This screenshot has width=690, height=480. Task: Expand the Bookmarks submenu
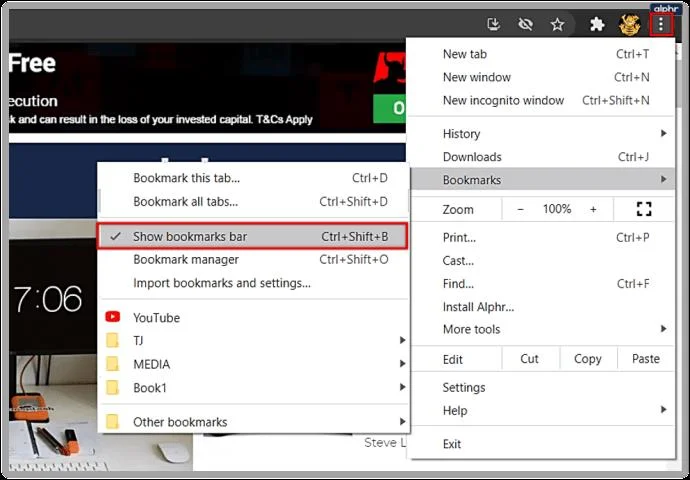point(542,180)
